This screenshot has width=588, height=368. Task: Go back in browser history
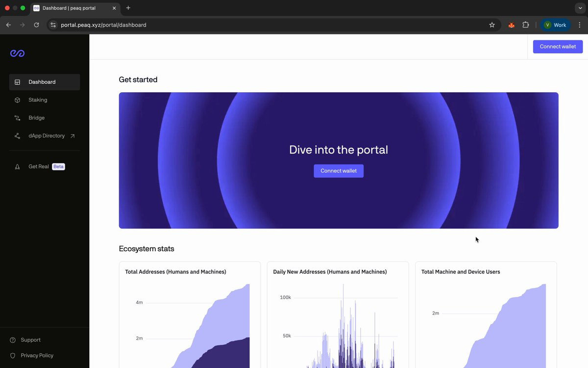pos(8,25)
